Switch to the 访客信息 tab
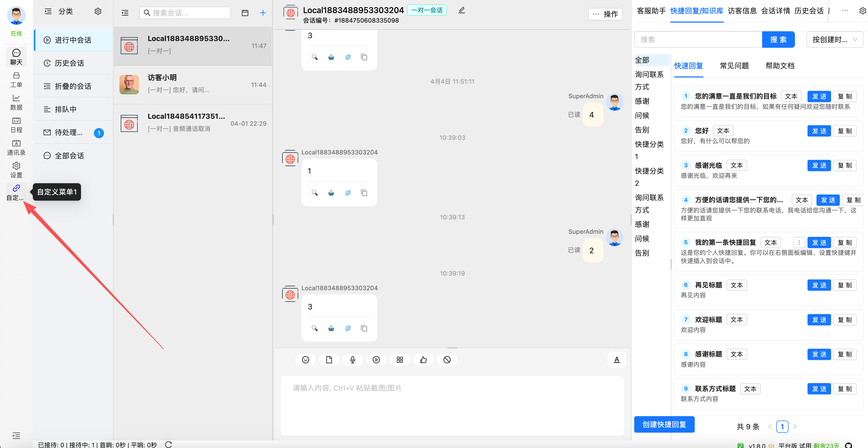Screen dimensions: 868x448 (742, 11)
